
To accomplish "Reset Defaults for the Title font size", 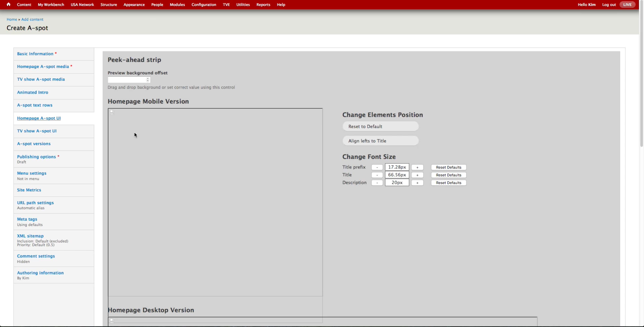I will 448,175.
